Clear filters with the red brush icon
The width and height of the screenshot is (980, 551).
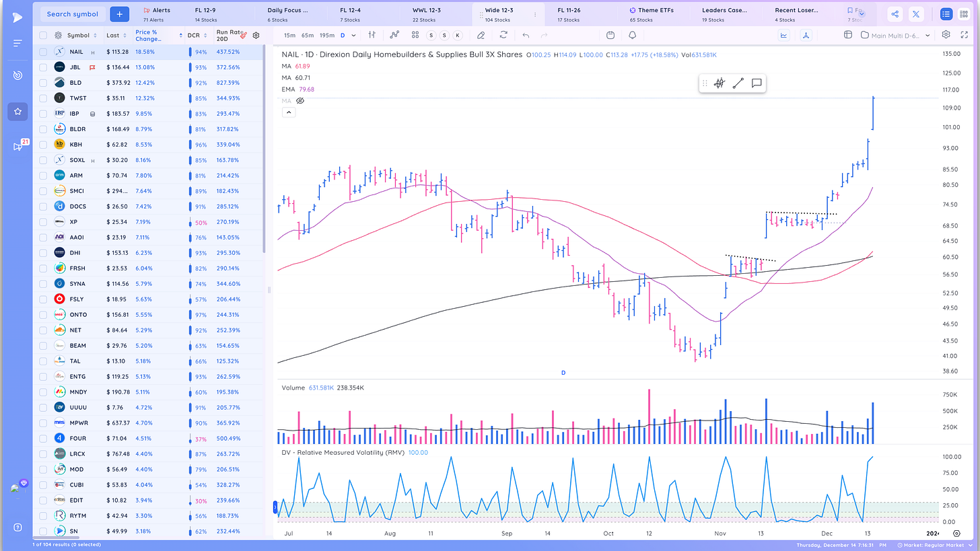point(244,34)
